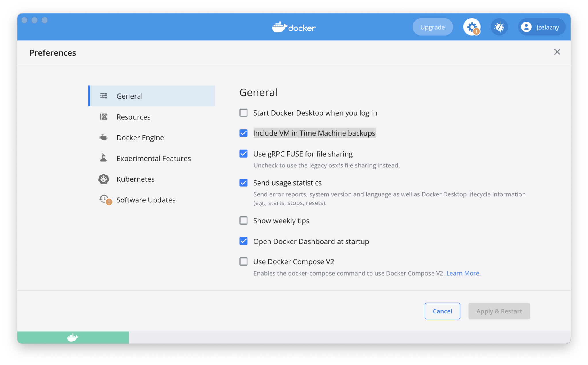Screen dimensions: 588x365
Task: Click the Docker Engine whale icon
Action: pos(103,137)
